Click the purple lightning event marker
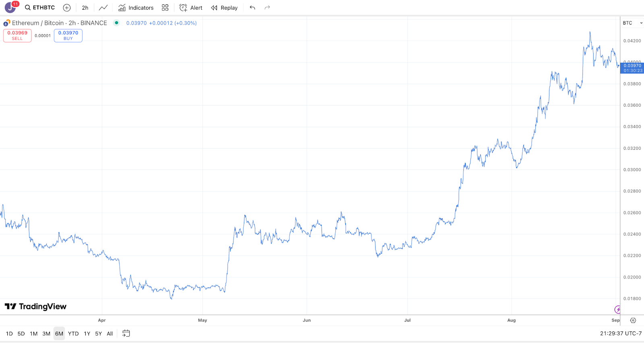Viewport: 644px width, 343px height. tap(617, 309)
